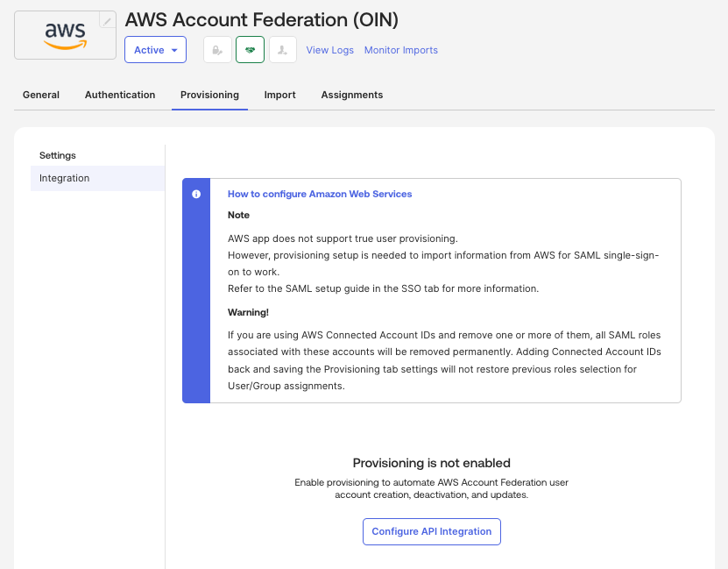Open the How to configure Amazon Web Services link
Image resolution: width=728 pixels, height=569 pixels.
coord(320,194)
